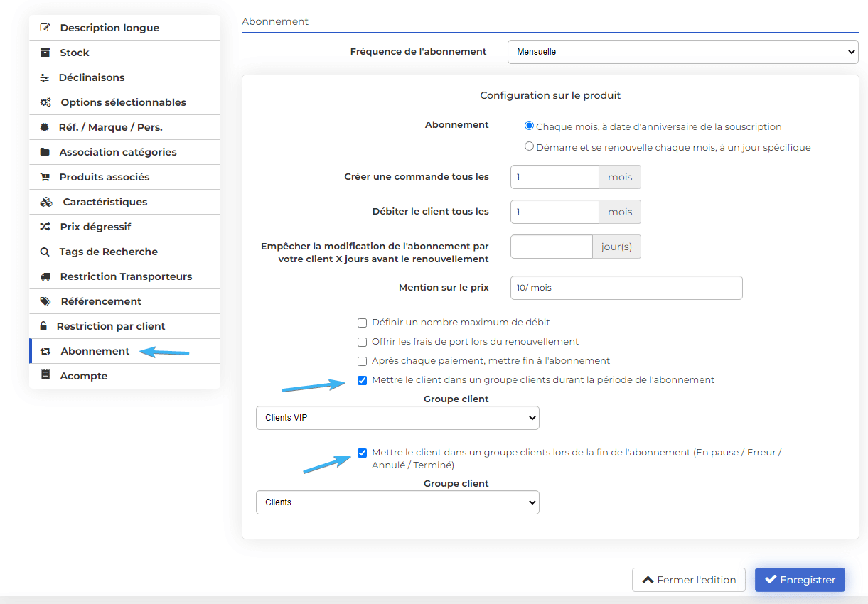Click the chevron icon on Fermer l'edition

[x=648, y=580]
